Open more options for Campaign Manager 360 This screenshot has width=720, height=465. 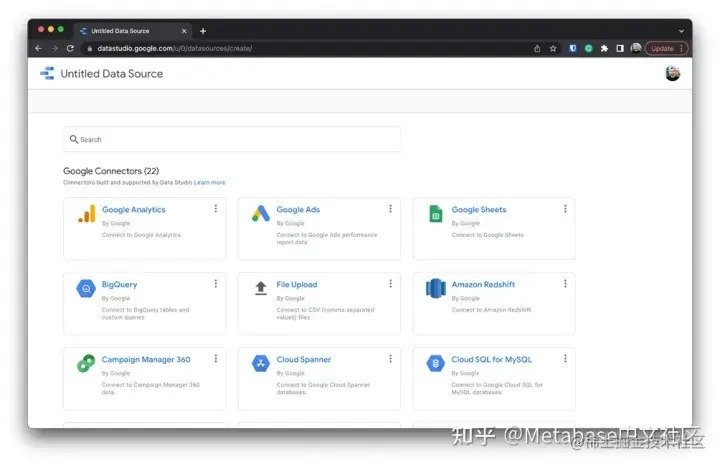[x=215, y=359]
